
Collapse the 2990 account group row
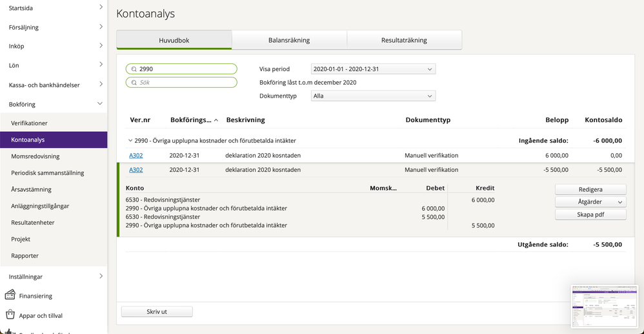[x=131, y=140]
